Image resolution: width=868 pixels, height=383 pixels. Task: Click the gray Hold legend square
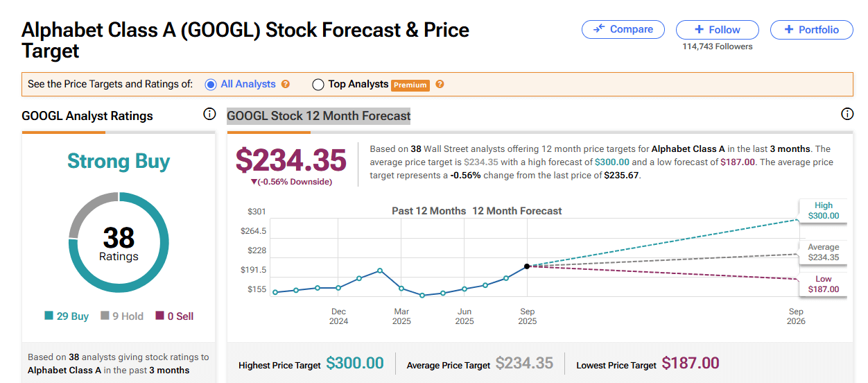[x=105, y=316]
